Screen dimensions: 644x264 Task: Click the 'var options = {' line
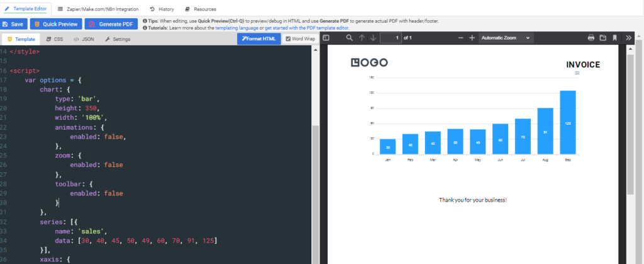(x=53, y=80)
